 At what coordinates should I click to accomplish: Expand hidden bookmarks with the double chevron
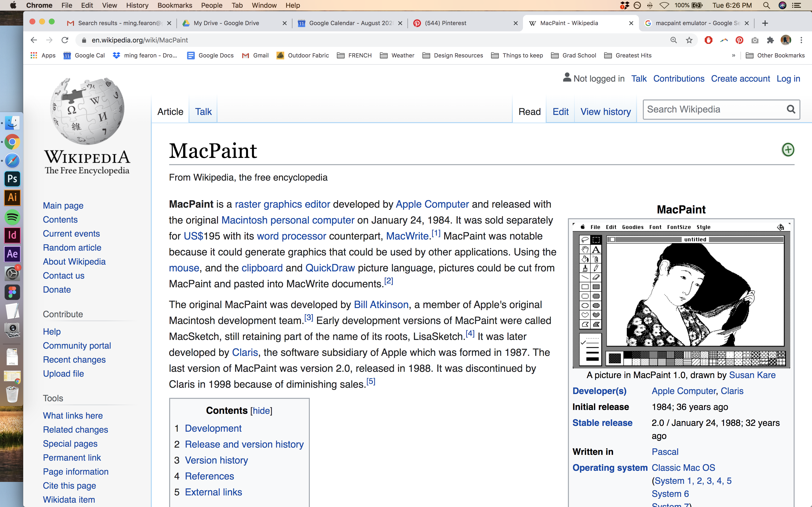(x=733, y=55)
